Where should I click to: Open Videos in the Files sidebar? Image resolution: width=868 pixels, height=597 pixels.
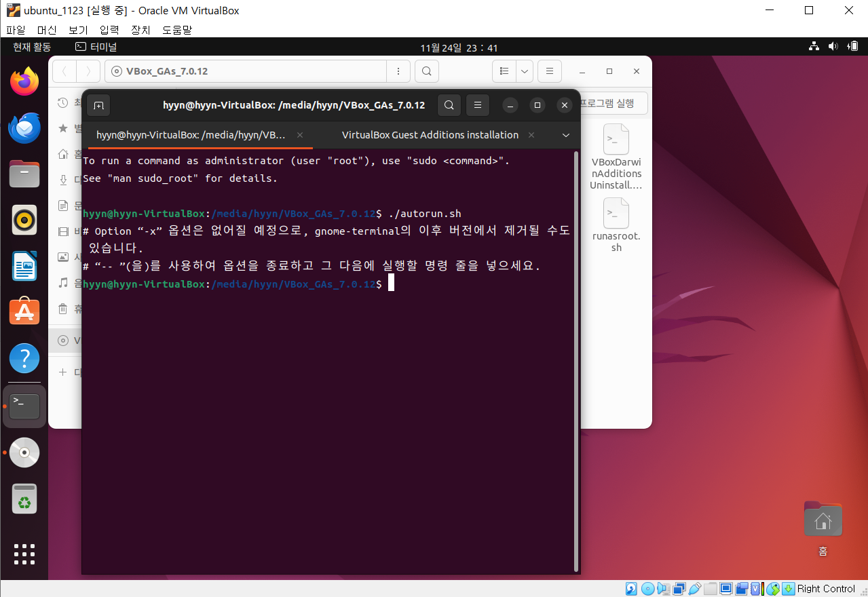pos(65,231)
